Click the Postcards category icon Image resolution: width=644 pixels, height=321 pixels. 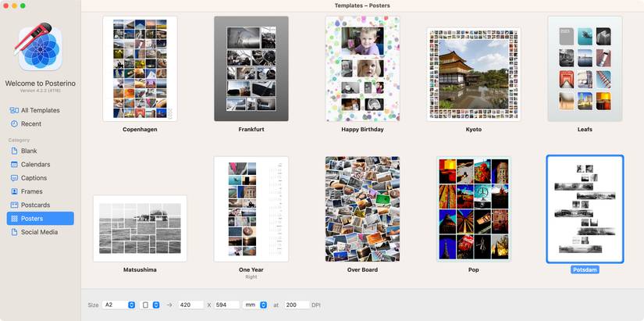click(14, 205)
